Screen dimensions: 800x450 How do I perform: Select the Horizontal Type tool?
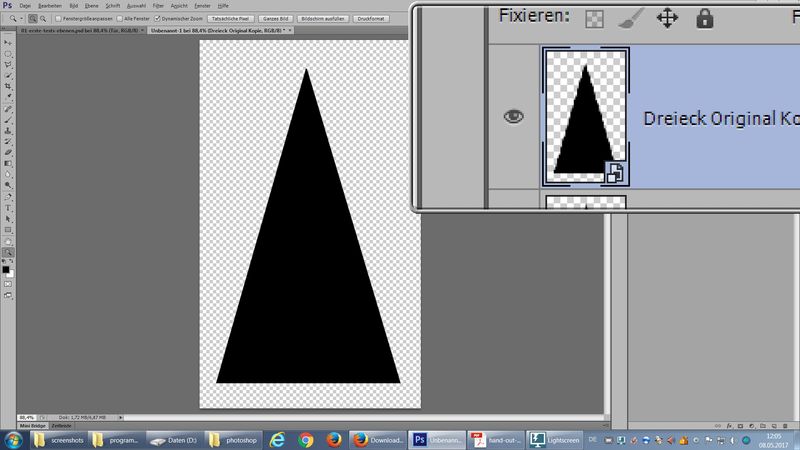tap(8, 207)
